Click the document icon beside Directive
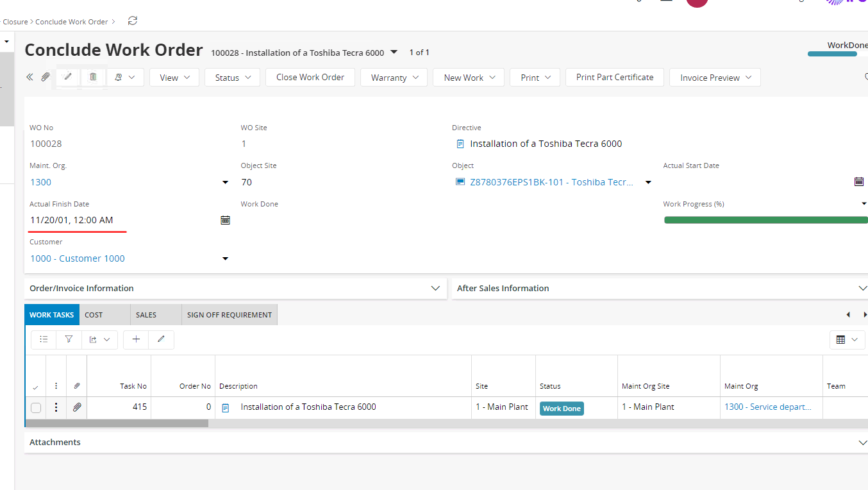This screenshot has width=868, height=490. pyautogui.click(x=460, y=144)
